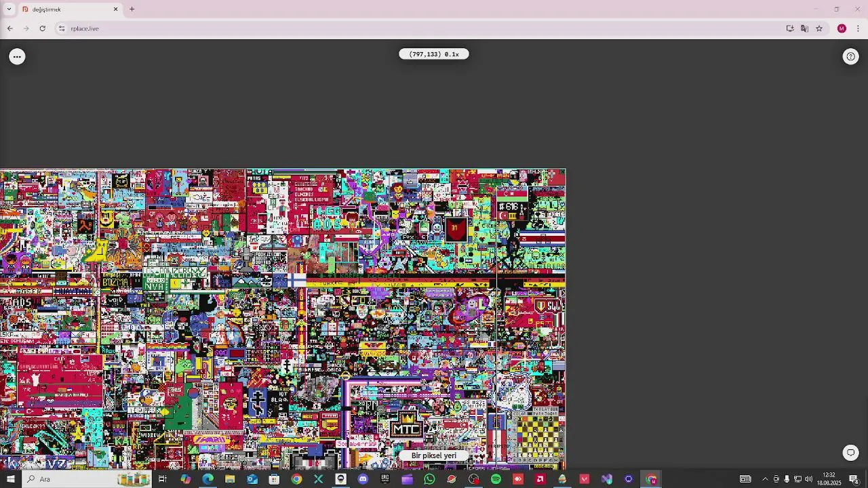Open Microsoft Store from the taskbar
This screenshot has width=868, height=488.
(x=274, y=479)
